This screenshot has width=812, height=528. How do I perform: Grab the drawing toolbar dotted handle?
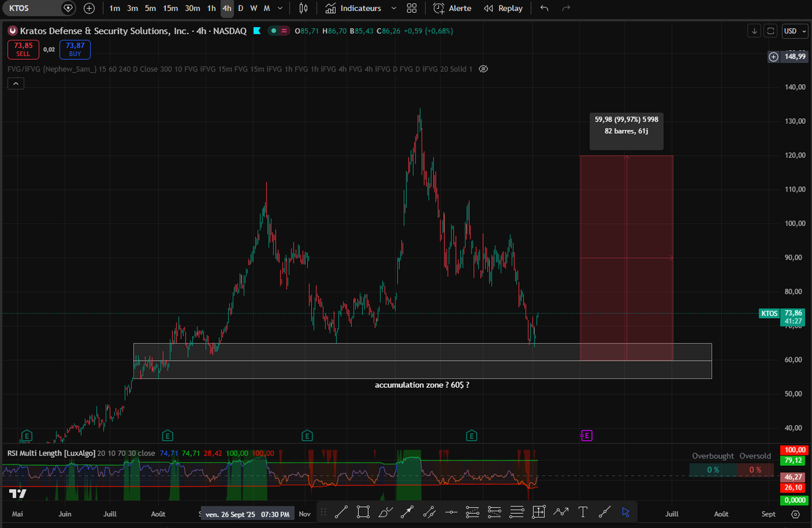click(x=323, y=512)
